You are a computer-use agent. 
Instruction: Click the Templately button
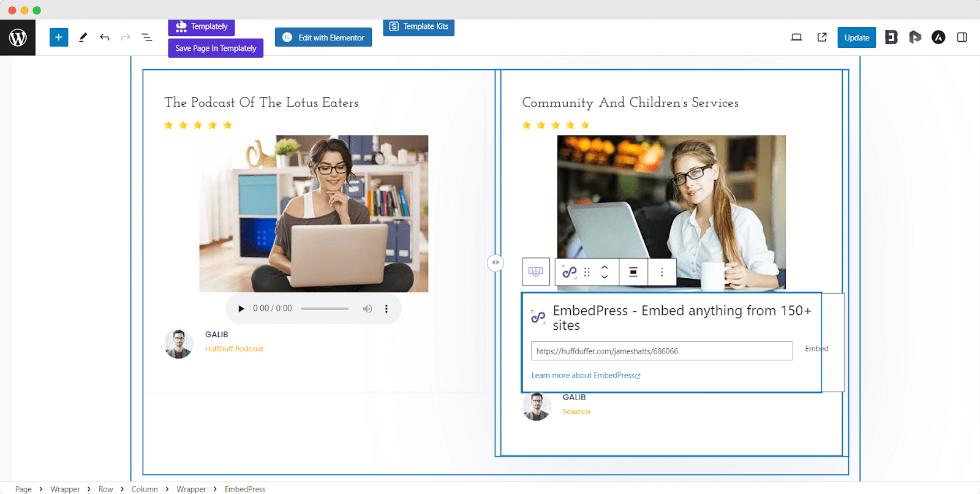click(x=202, y=27)
